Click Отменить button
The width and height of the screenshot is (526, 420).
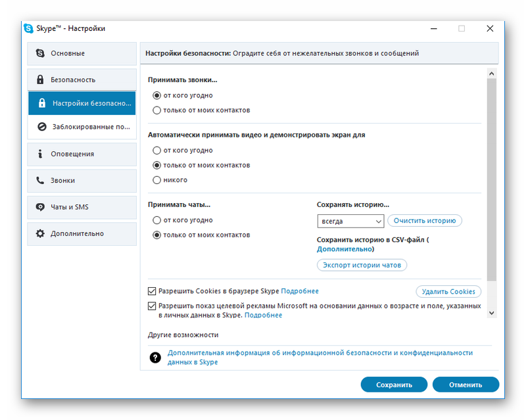click(x=466, y=385)
